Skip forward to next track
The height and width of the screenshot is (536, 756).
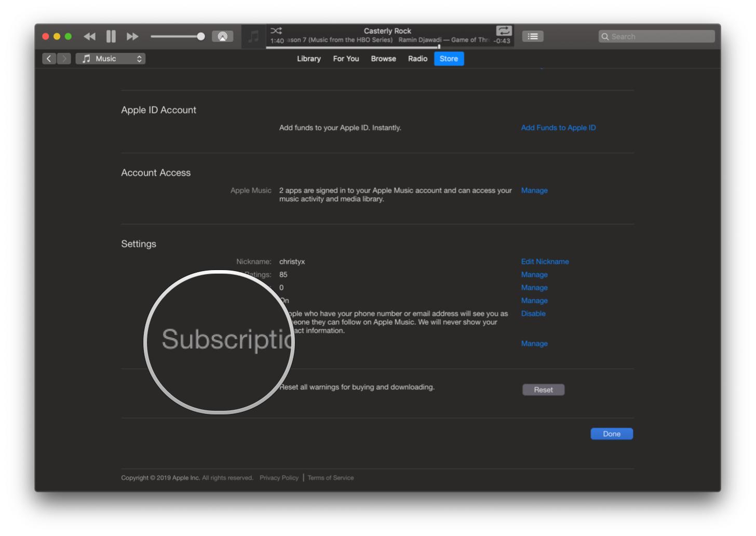132,36
